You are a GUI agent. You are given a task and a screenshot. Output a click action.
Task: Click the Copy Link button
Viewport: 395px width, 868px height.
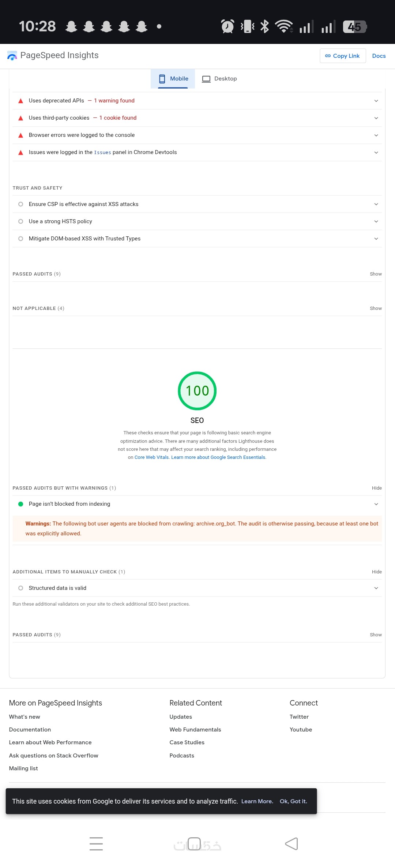(x=343, y=56)
